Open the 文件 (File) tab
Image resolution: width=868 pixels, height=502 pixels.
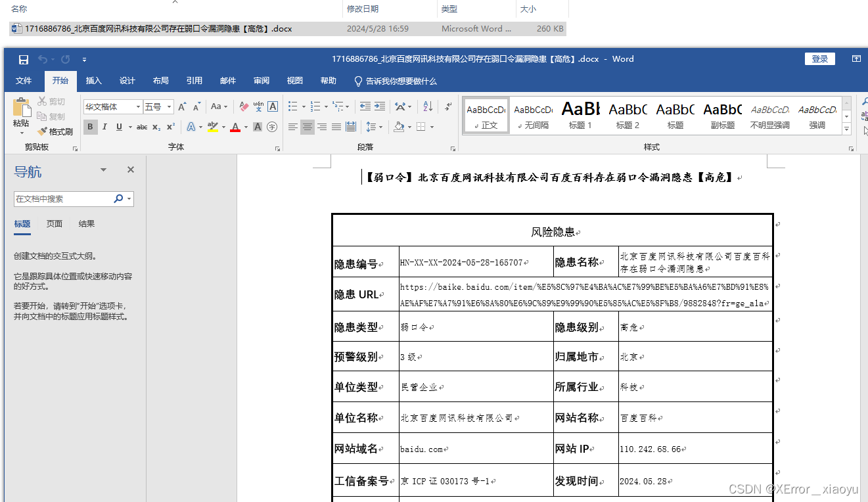(x=24, y=81)
